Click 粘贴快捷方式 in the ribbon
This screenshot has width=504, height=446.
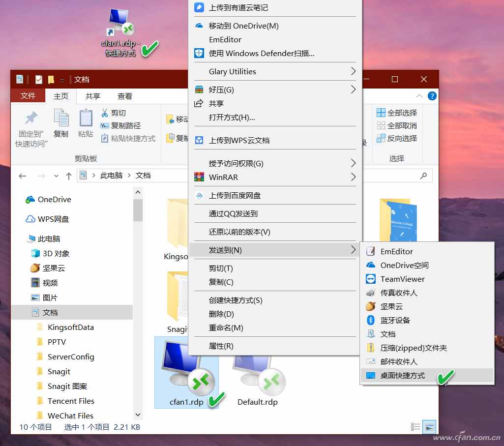point(128,139)
